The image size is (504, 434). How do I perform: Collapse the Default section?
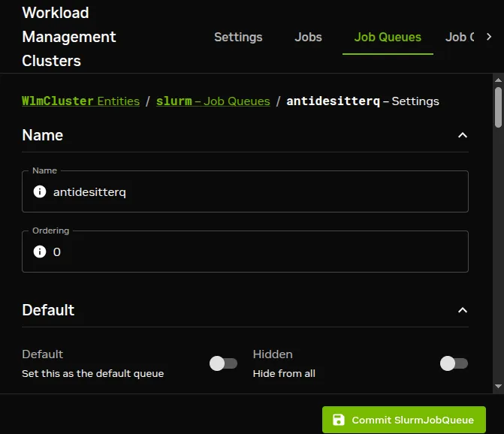(x=463, y=310)
